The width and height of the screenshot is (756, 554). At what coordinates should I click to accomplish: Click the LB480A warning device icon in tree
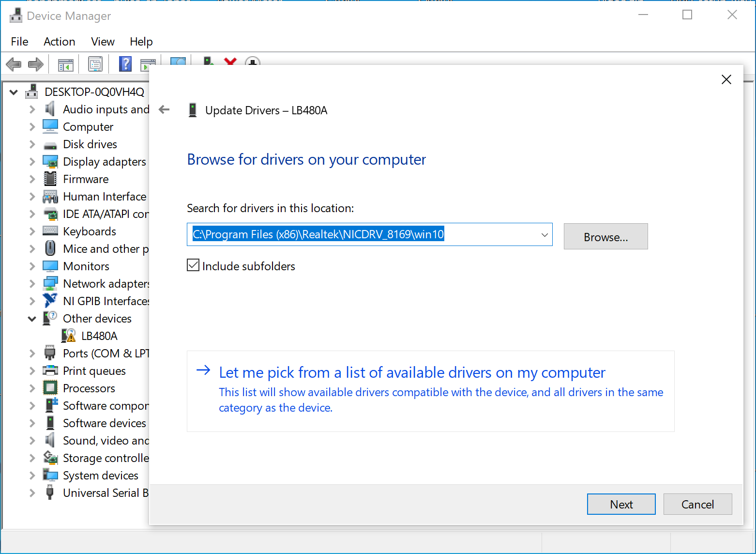(x=69, y=336)
